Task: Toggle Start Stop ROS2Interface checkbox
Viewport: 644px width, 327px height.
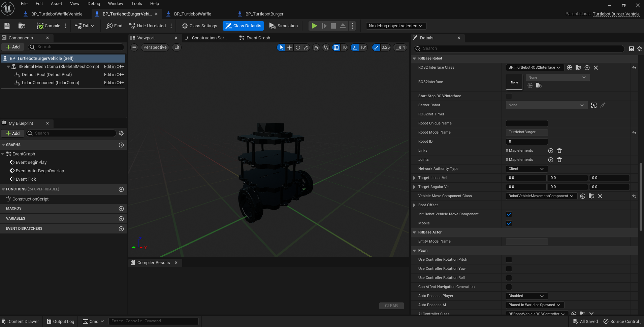Action: tap(509, 96)
